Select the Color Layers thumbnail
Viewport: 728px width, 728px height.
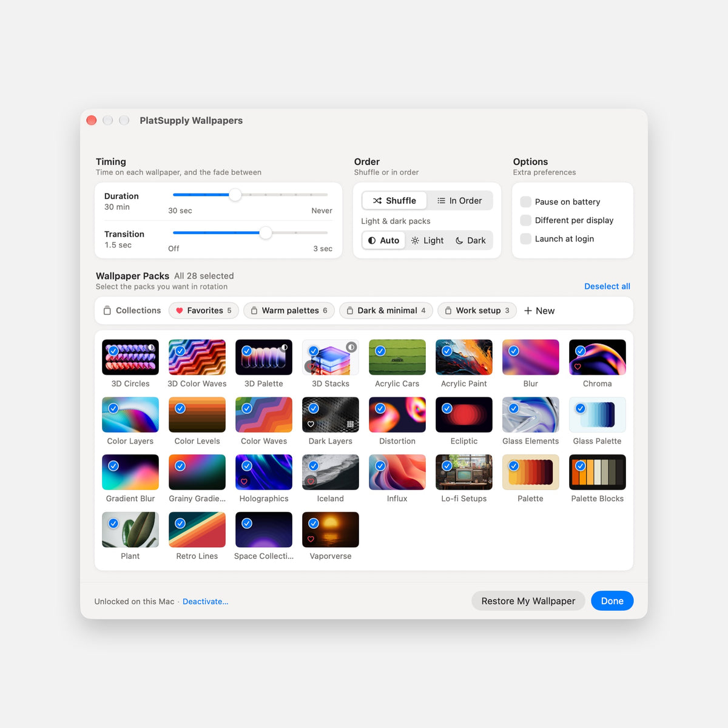130,415
